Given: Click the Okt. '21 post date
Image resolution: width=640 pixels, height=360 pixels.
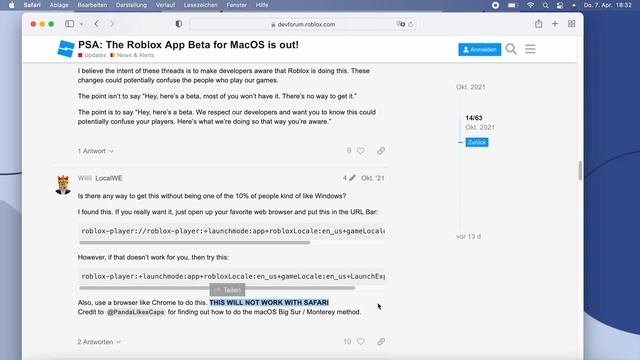Looking at the screenshot, I should (373, 178).
